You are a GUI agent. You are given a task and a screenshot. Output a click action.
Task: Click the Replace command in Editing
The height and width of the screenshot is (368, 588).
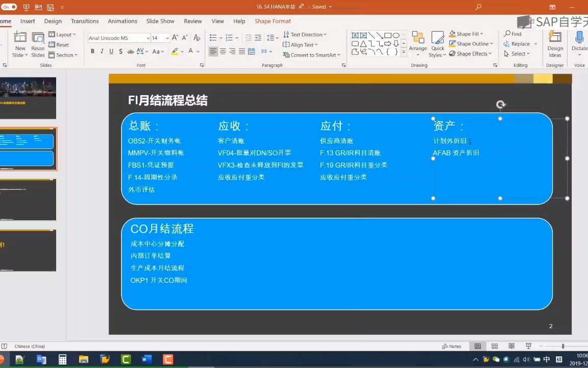coord(520,43)
